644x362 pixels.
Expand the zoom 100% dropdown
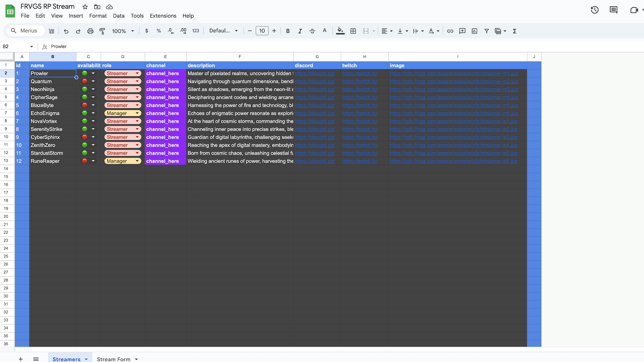click(x=123, y=31)
